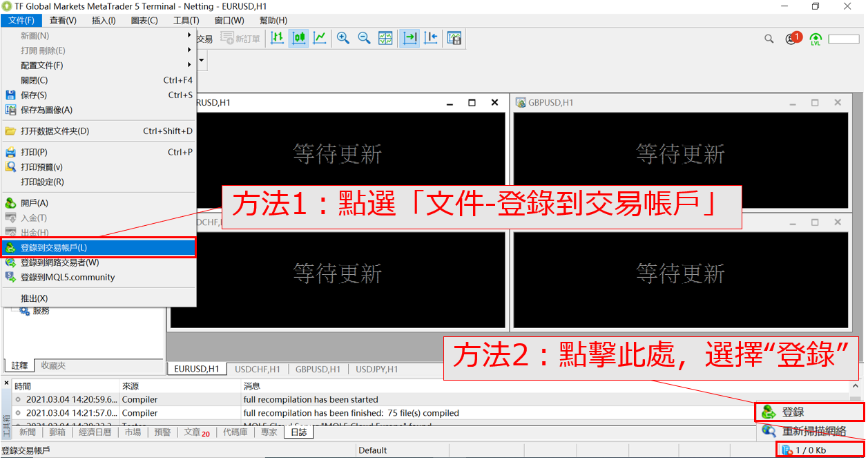868x460 pixels.
Task: Open the dropdown arrow below toolbar
Action: pos(202,61)
